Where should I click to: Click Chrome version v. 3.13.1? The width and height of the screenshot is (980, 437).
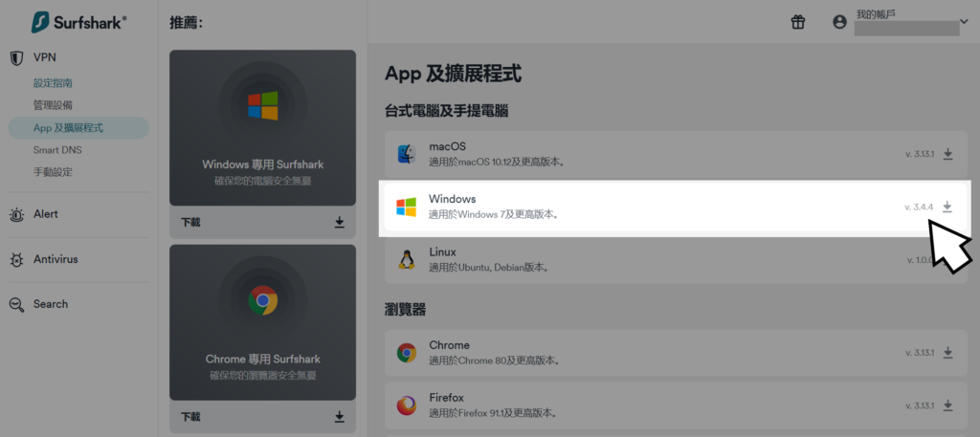pos(920,353)
